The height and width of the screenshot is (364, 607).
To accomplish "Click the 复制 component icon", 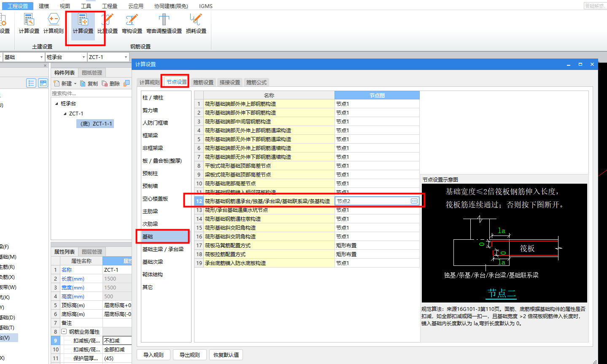I will click(83, 83).
